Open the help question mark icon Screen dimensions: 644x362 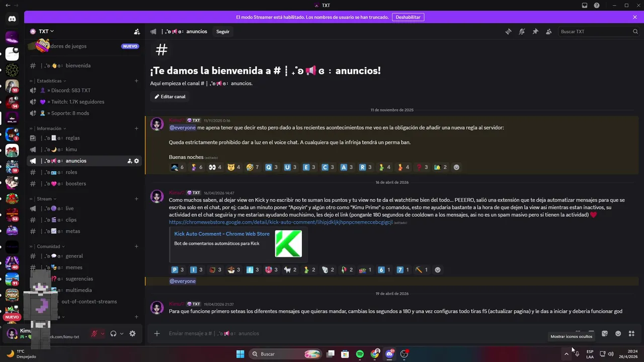coord(597,6)
